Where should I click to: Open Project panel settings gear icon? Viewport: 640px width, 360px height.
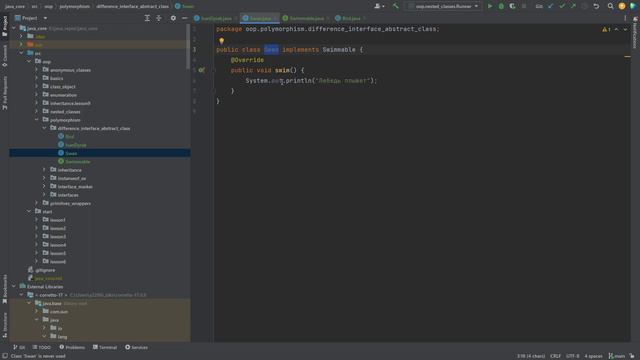[173, 18]
